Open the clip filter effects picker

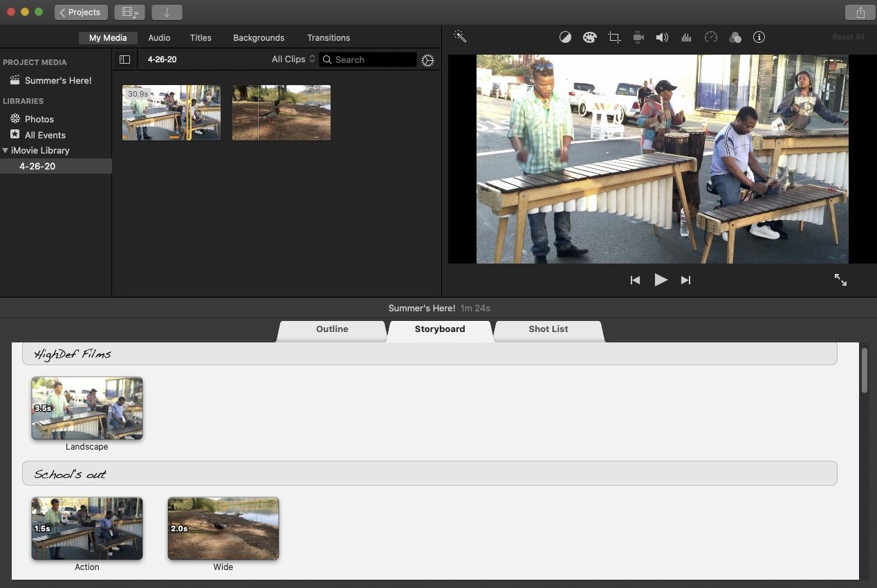pos(735,37)
